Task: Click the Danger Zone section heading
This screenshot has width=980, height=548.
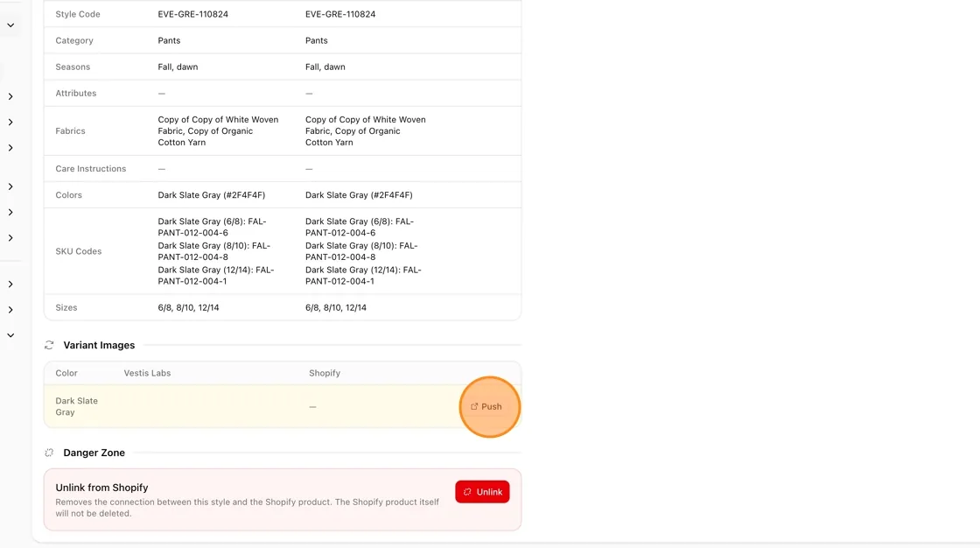Action: point(94,453)
